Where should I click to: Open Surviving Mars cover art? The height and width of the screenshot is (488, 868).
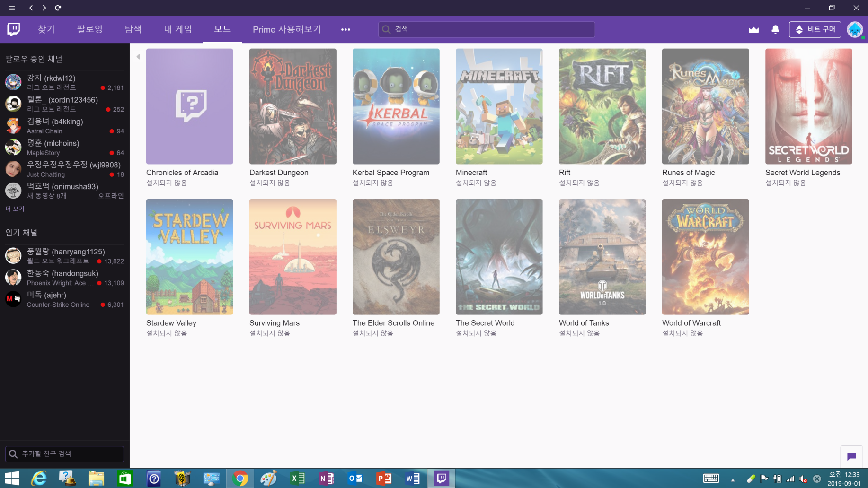(x=292, y=257)
